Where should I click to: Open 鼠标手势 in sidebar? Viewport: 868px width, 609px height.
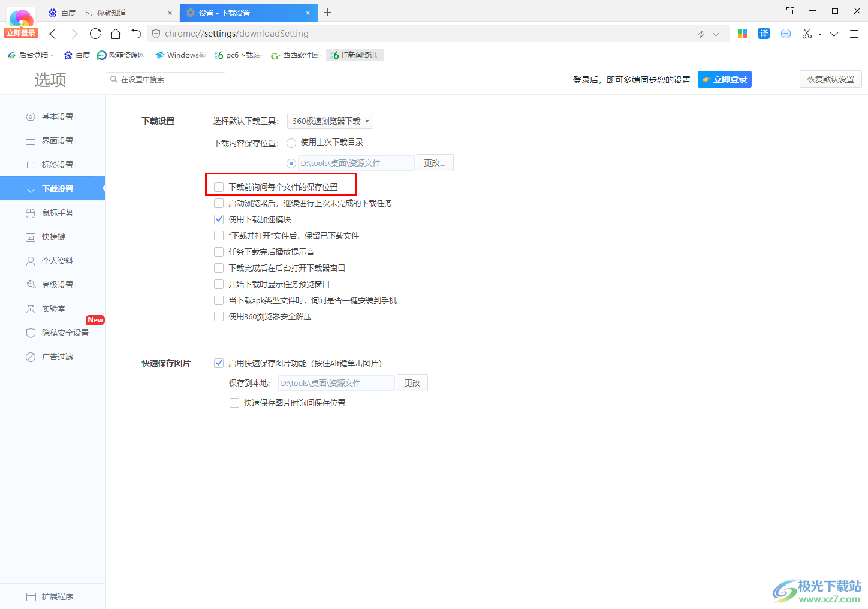click(52, 213)
